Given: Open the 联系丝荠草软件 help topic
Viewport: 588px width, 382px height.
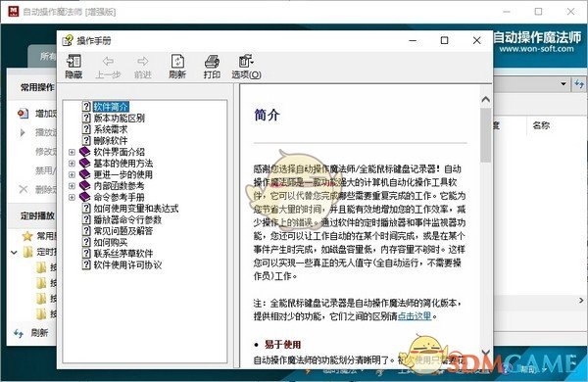Looking at the screenshot, I should tap(123, 254).
